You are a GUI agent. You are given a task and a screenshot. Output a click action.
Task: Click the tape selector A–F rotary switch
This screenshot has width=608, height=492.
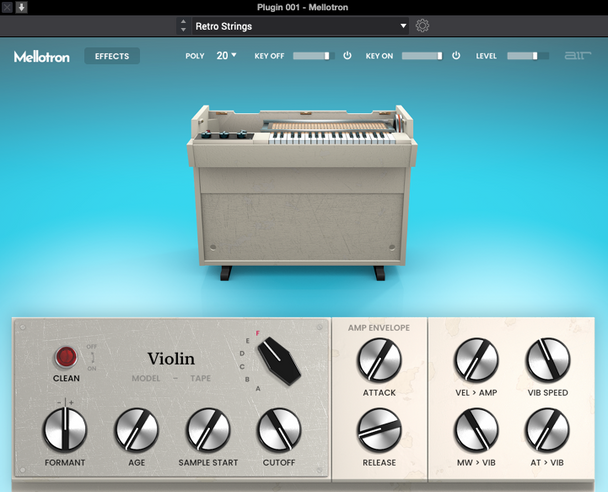point(277,363)
